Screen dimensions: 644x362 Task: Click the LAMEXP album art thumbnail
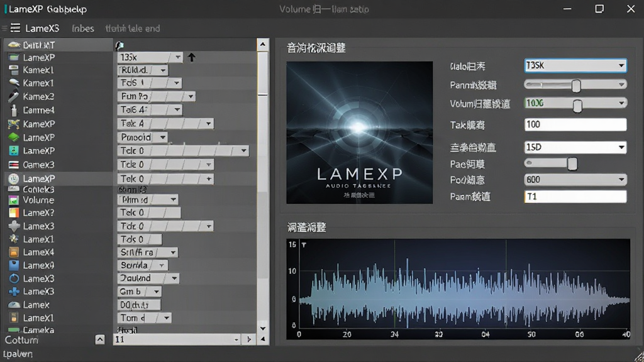[x=359, y=133]
